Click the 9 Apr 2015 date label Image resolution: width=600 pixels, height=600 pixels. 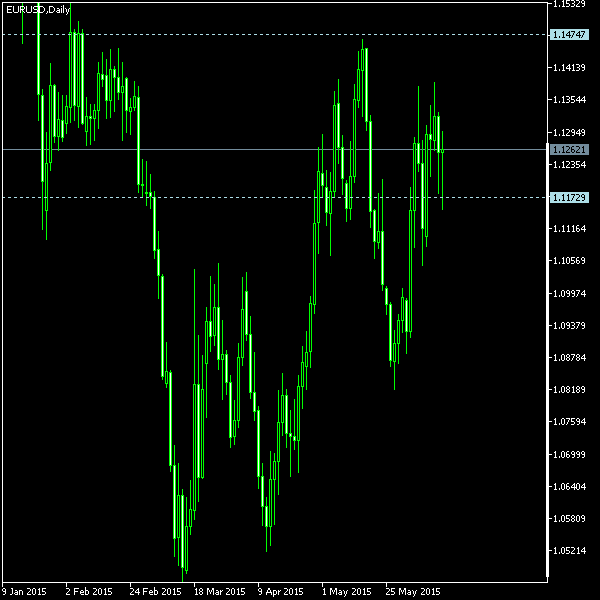tap(280, 592)
